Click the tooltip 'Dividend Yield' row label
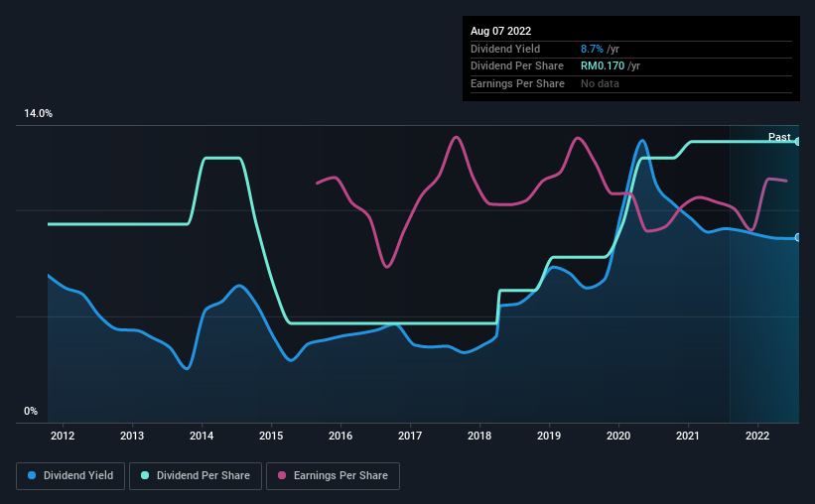815x504 pixels. pos(505,49)
